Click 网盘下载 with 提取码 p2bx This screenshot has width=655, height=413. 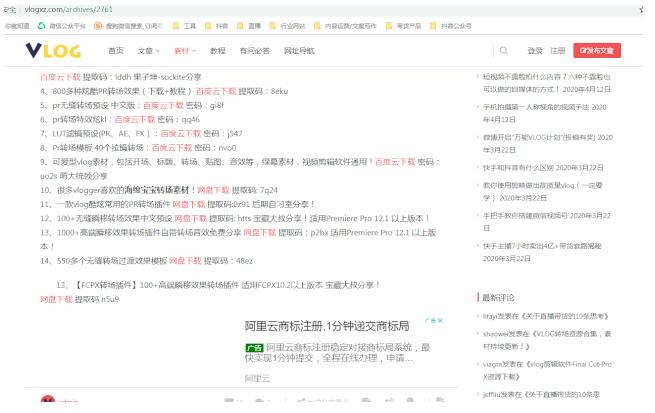pyautogui.click(x=259, y=233)
